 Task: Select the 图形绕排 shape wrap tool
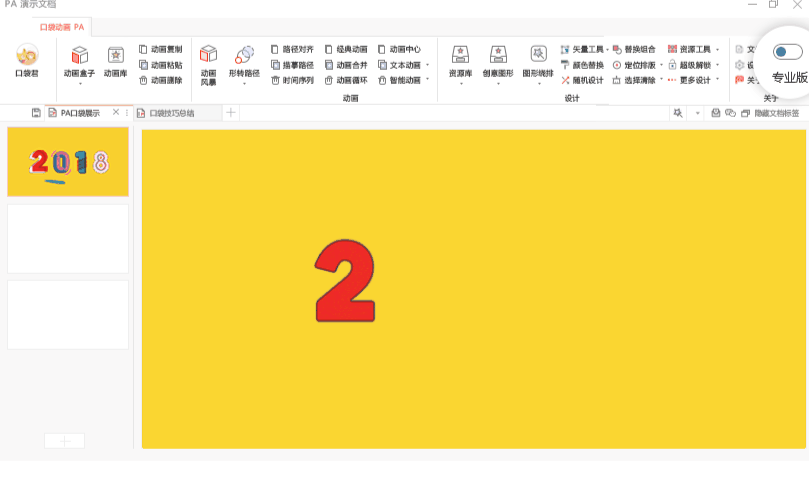(x=538, y=61)
